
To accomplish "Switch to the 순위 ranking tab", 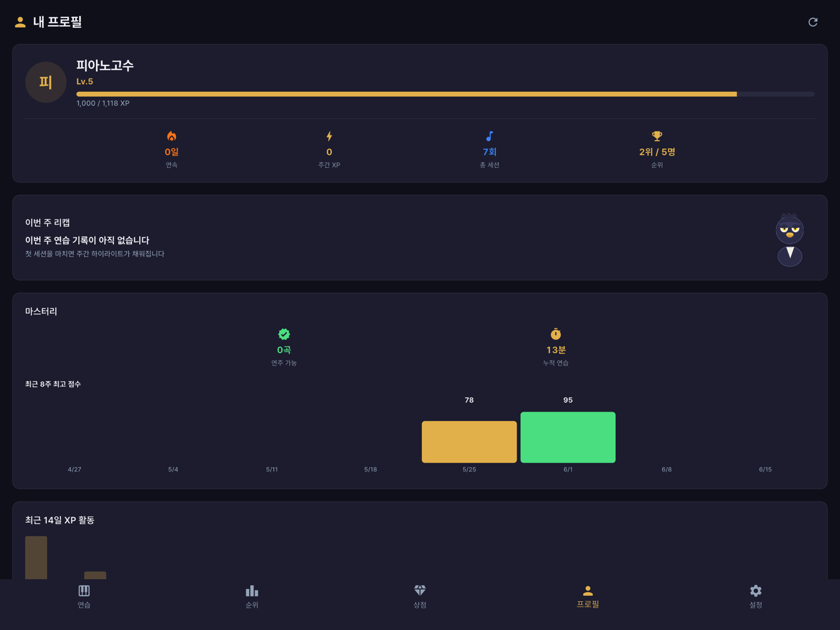I will (252, 597).
